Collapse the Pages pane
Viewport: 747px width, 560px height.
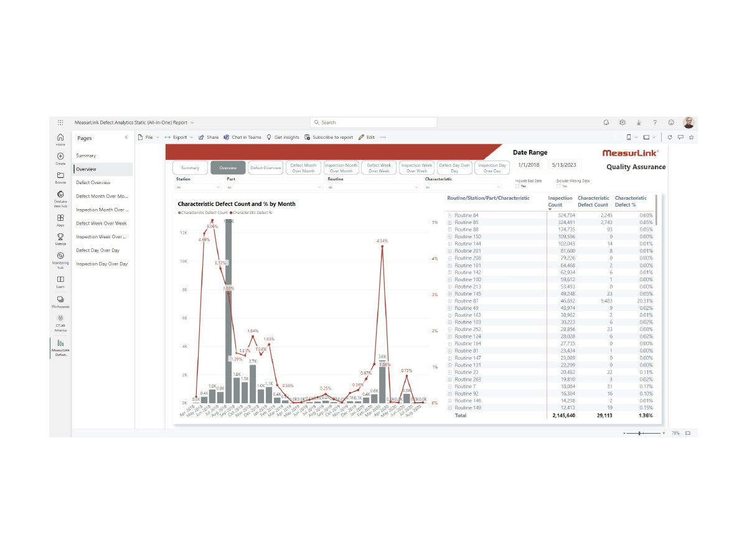point(126,138)
